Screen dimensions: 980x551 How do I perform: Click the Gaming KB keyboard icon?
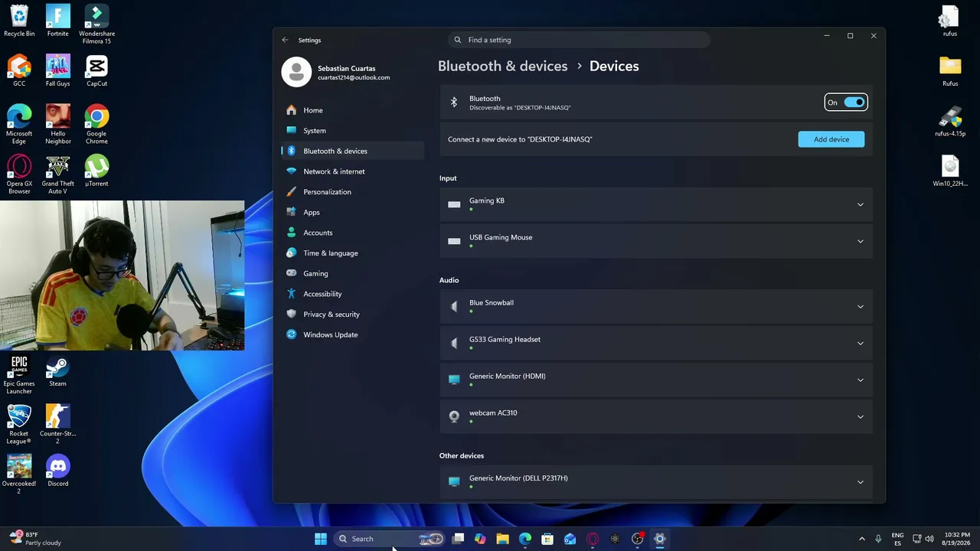point(454,204)
